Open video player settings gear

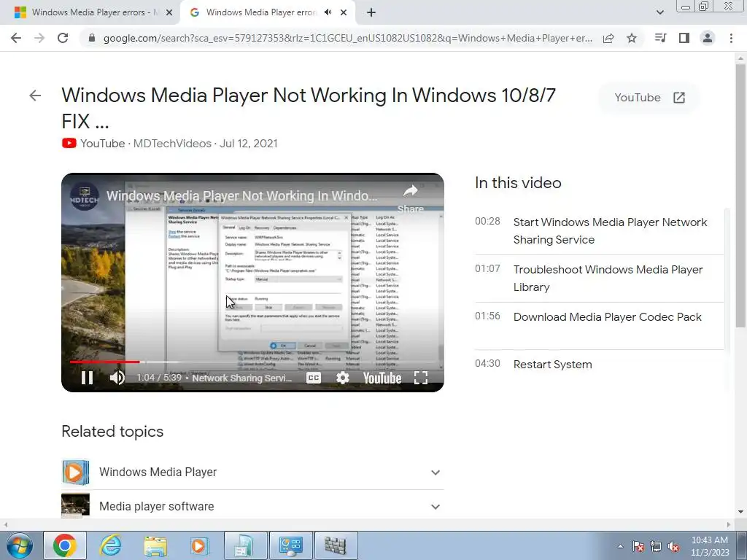pyautogui.click(x=343, y=378)
